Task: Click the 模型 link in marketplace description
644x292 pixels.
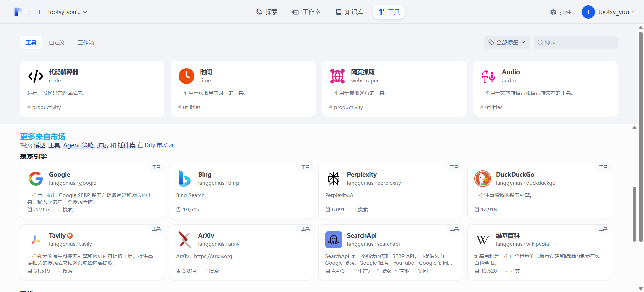Action: coord(39,145)
